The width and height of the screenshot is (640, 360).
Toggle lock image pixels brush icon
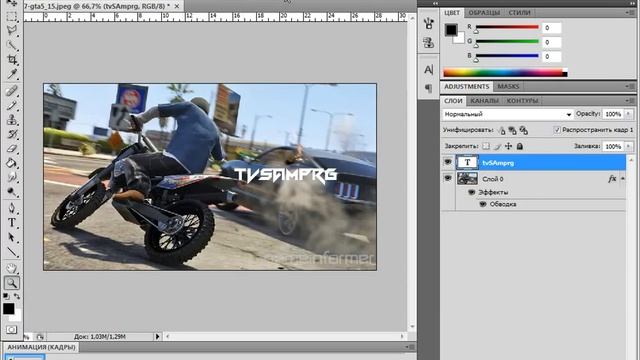click(497, 146)
